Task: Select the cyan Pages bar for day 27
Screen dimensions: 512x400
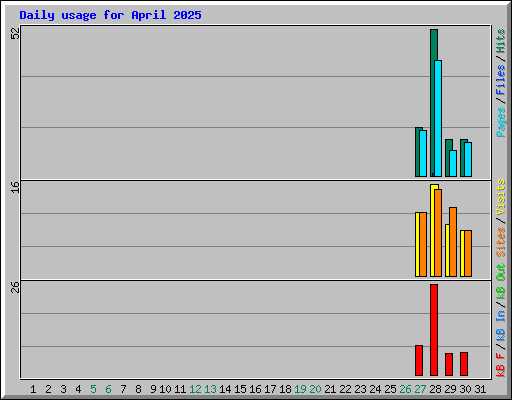Action: pos(423,153)
